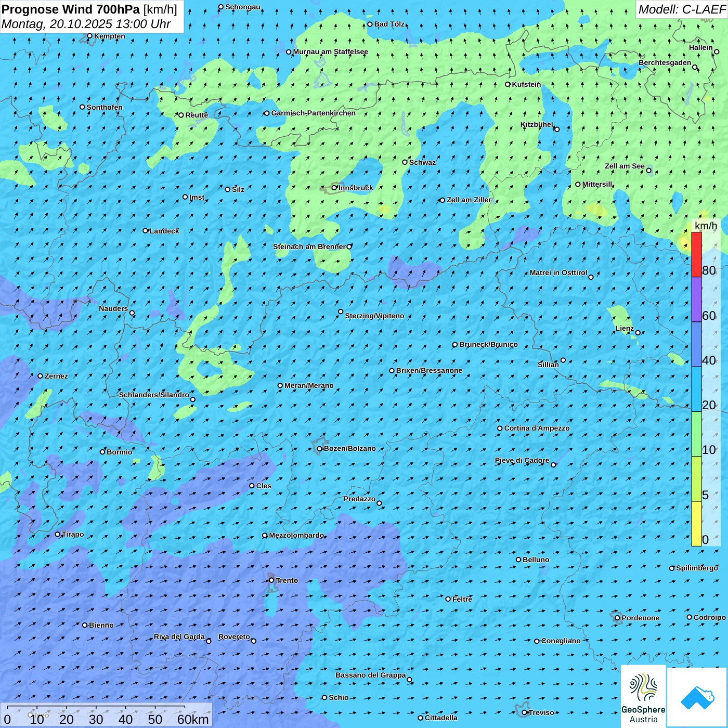Screen dimensions: 728x728
Task: Click the yellow legend segment for 0–5 km/h
Action: [696, 524]
